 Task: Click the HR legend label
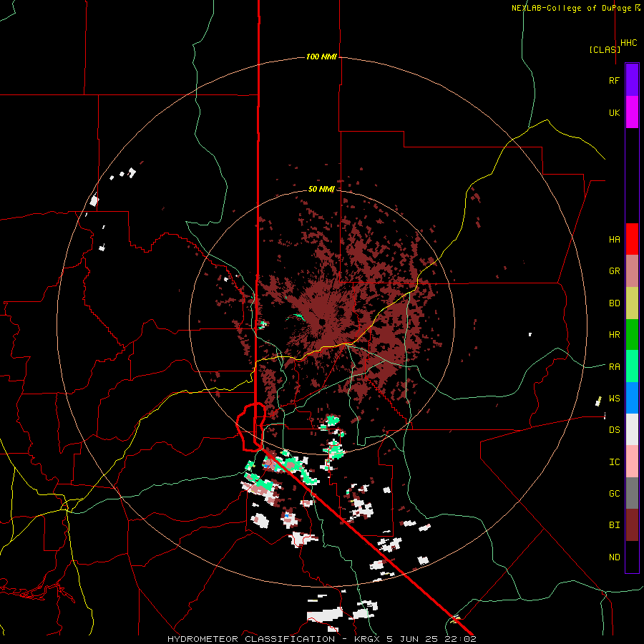(614, 335)
